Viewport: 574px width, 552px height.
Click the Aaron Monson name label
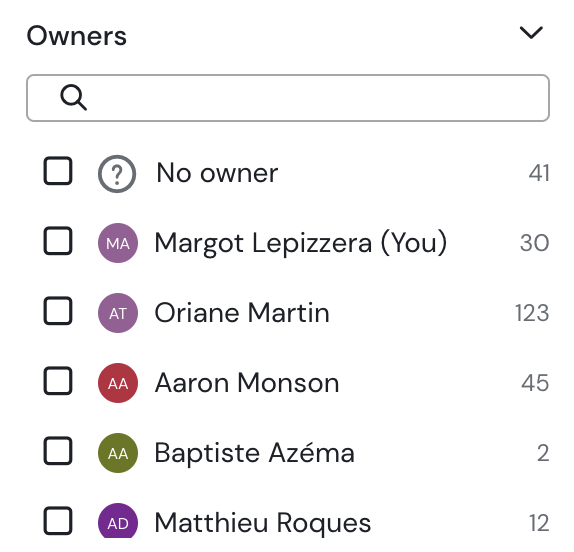pos(247,383)
